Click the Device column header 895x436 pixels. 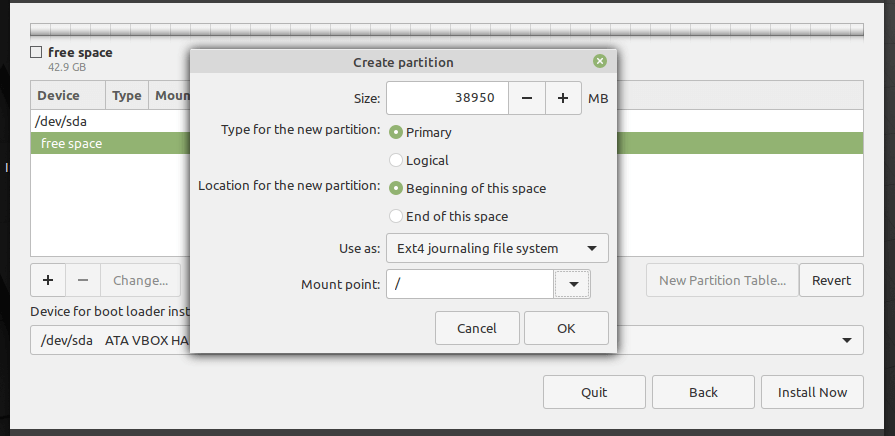tap(58, 96)
